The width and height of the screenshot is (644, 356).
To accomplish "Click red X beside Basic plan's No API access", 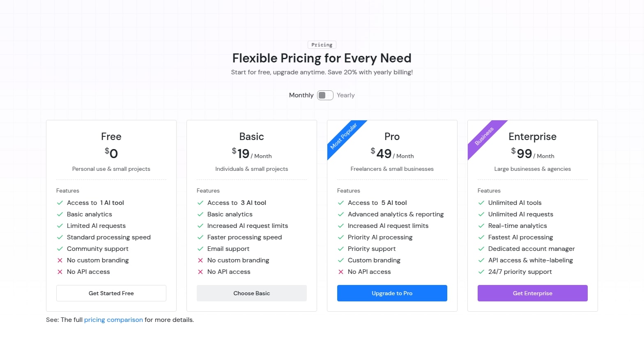I will coord(200,272).
